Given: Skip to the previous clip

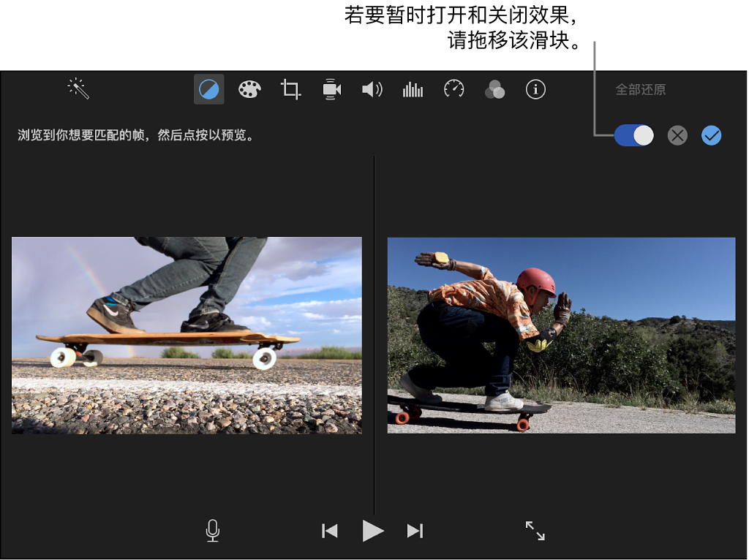Looking at the screenshot, I should point(330,531).
